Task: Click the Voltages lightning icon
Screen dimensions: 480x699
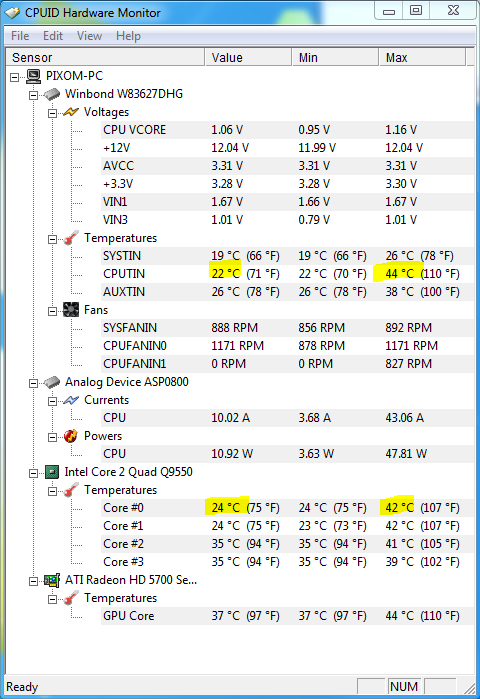Action: [x=71, y=112]
